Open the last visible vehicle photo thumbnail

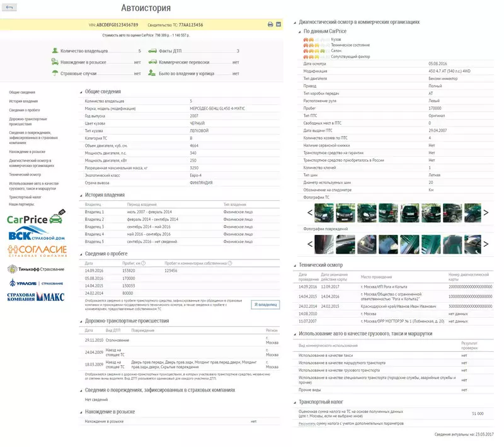coord(472,213)
